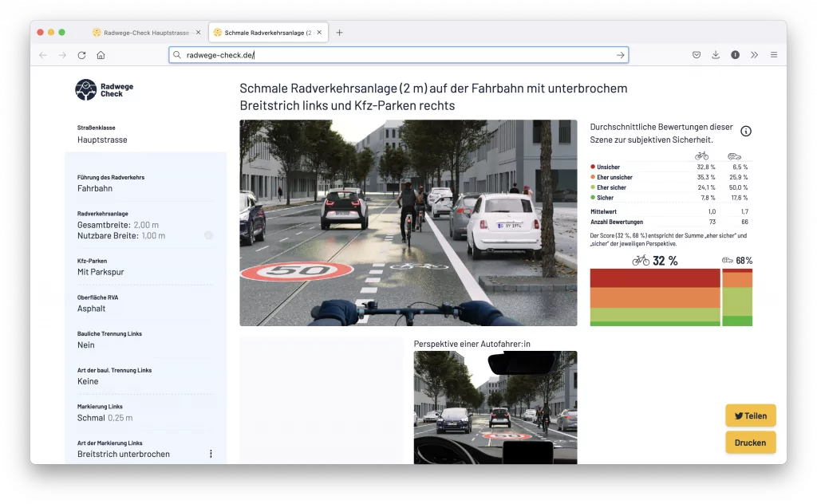
Task: Open the info icon beside Durchschnittliche Bewertungen
Action: pyautogui.click(x=746, y=132)
